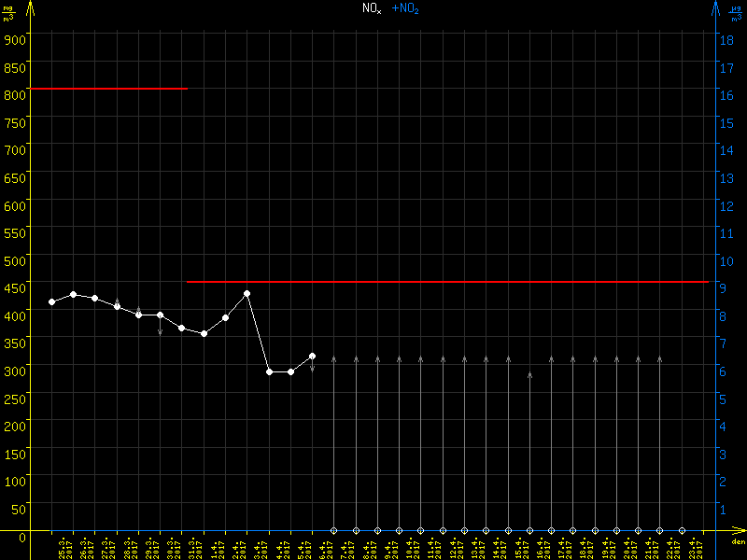Click the blue right-axis unit label
Image resolution: width=747 pixels, height=560 pixels.
click(x=738, y=11)
